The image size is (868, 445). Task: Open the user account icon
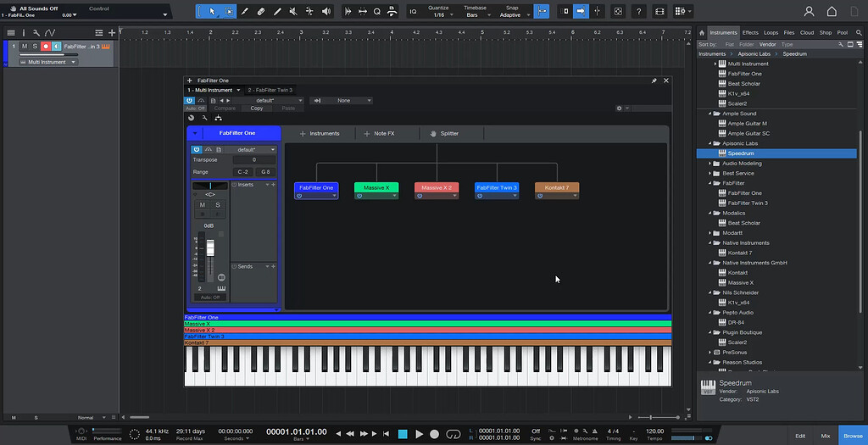809,11
